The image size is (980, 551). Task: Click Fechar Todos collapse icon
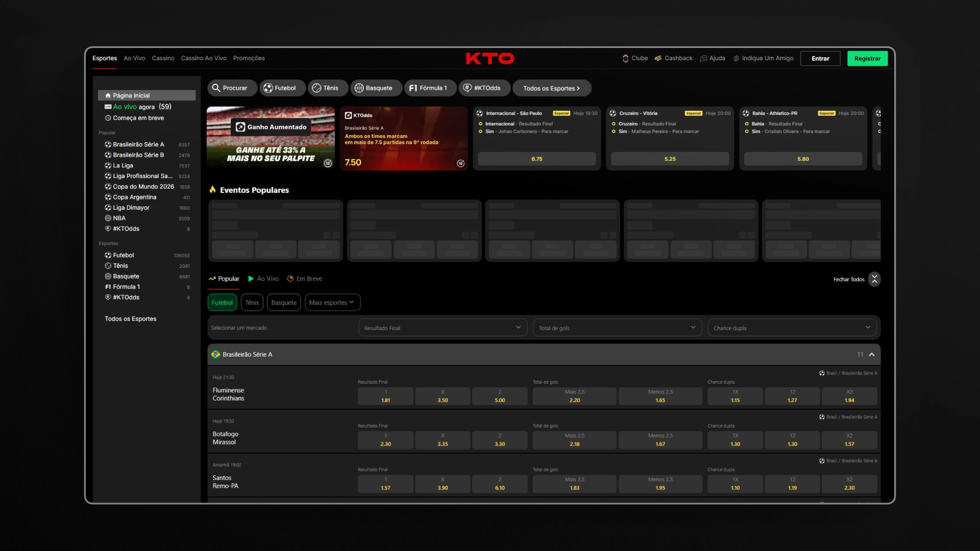(x=874, y=279)
